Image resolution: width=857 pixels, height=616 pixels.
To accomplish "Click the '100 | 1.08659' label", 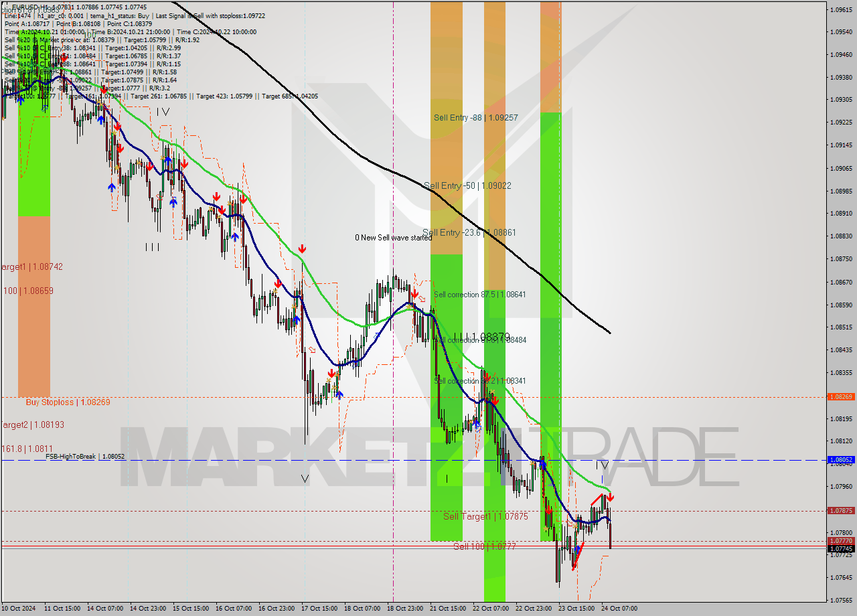I will [28, 291].
